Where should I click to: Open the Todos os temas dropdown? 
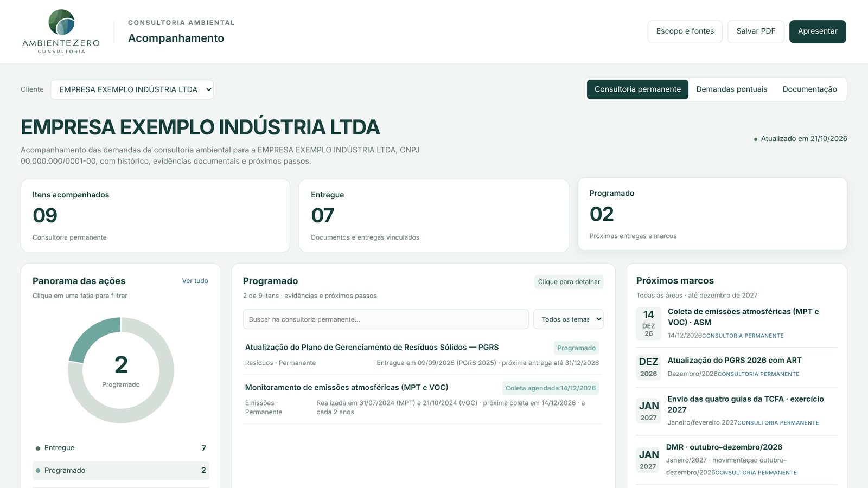click(x=568, y=319)
